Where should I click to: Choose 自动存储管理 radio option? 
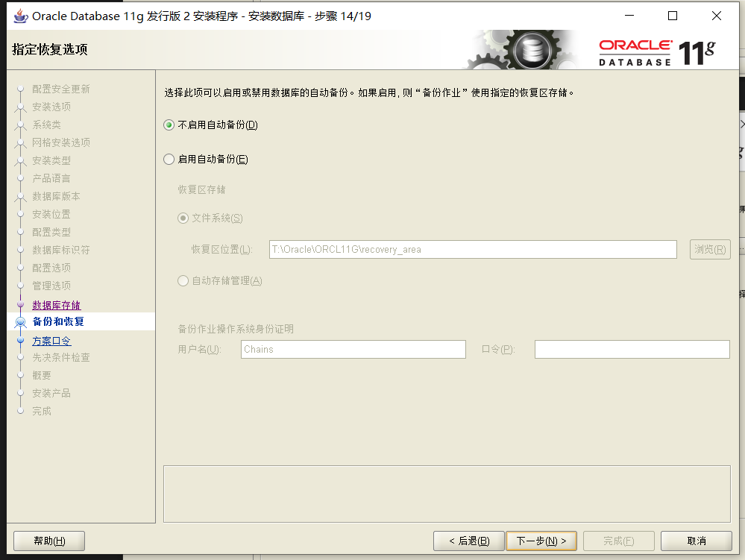tap(183, 280)
